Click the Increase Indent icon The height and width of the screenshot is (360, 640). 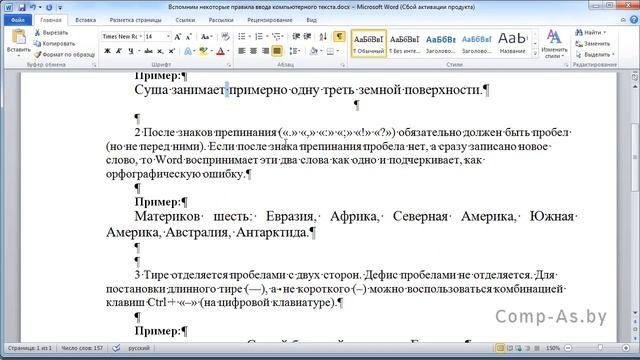pyautogui.click(x=307, y=37)
